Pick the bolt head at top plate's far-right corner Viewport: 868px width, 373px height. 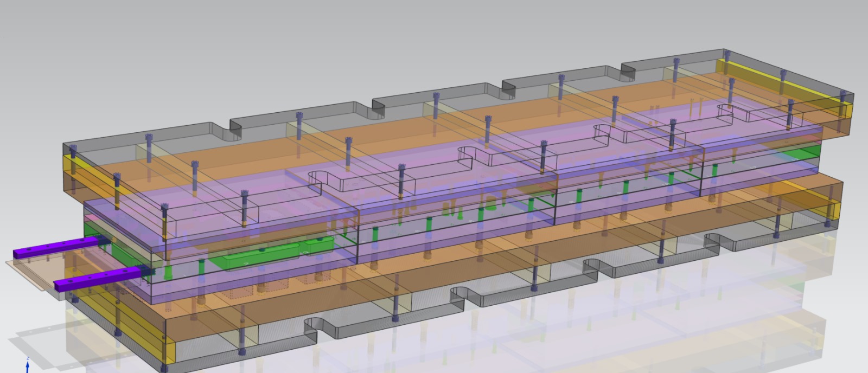tap(727, 54)
